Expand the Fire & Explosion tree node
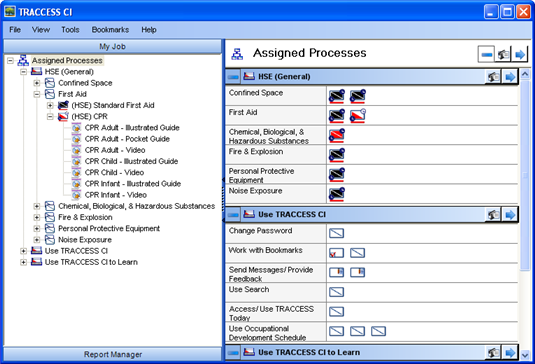535x364 pixels. click(x=37, y=217)
